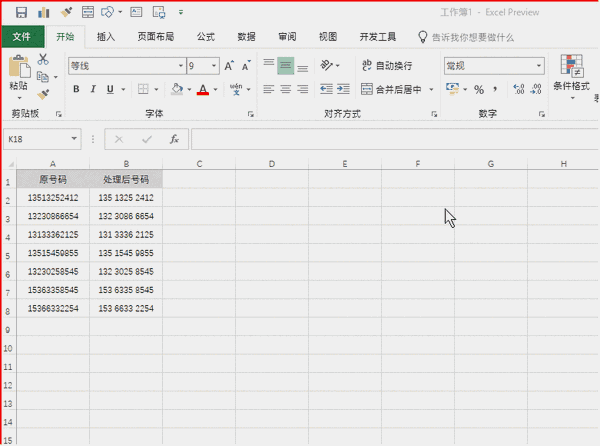Toggle the Middle Align icon
This screenshot has height=446, width=600.
tap(285, 66)
